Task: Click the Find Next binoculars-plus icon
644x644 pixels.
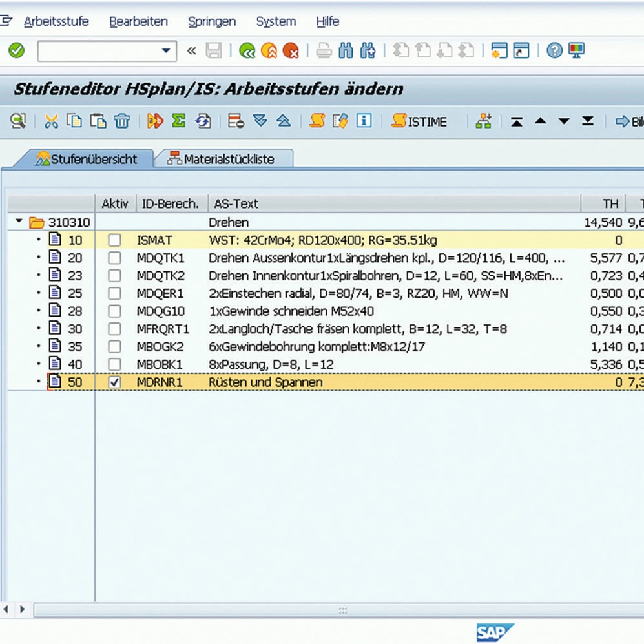Action: tap(368, 50)
